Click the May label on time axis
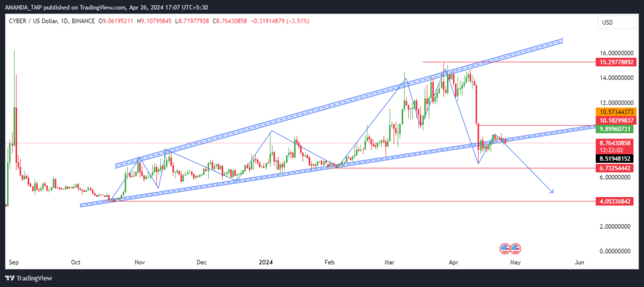 coord(516,262)
